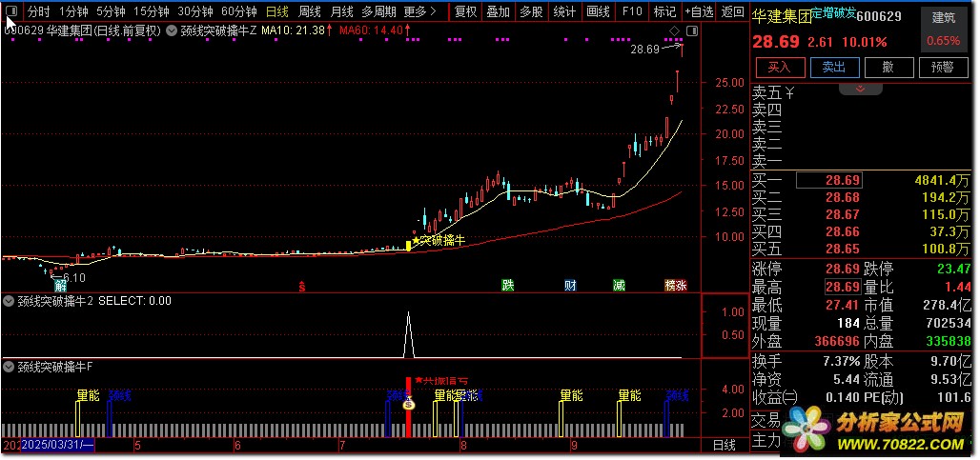Image resolution: width=980 pixels, height=460 pixels.
Task: Click month 7 on the time axis
Action: [x=342, y=446]
